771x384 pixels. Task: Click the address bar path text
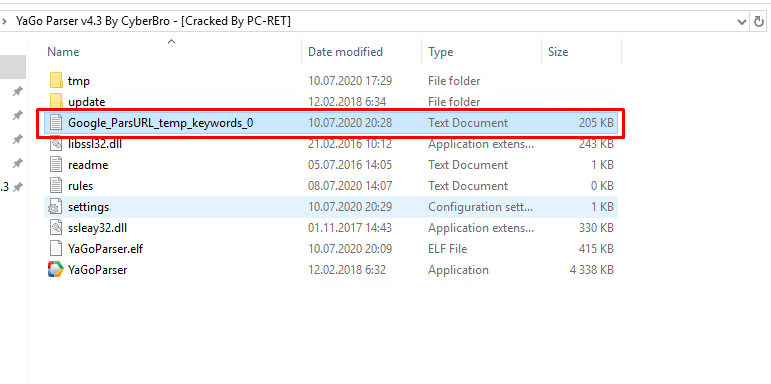(x=153, y=21)
